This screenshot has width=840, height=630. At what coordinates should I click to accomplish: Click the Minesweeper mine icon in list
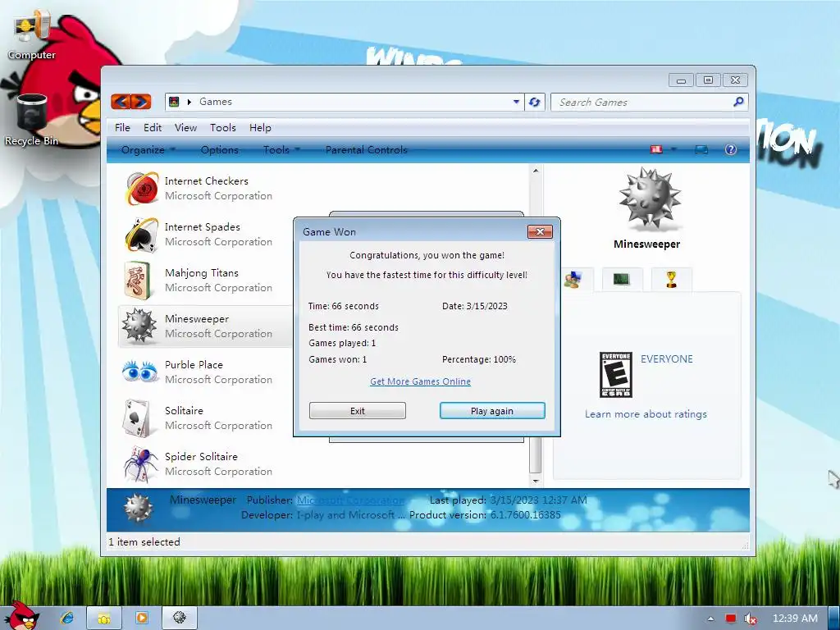[x=139, y=326]
